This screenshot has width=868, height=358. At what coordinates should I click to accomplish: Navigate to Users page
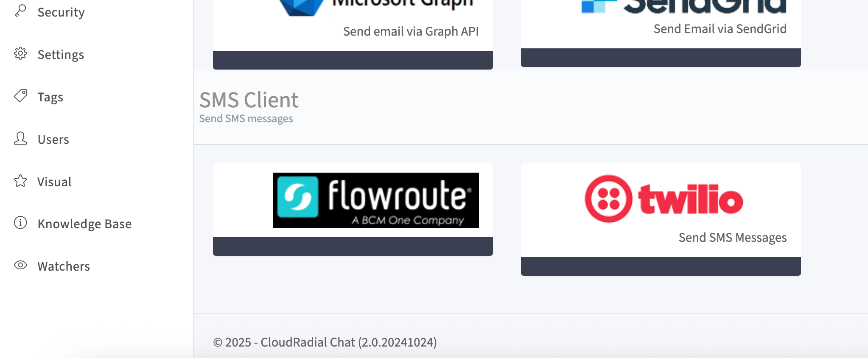(x=53, y=140)
